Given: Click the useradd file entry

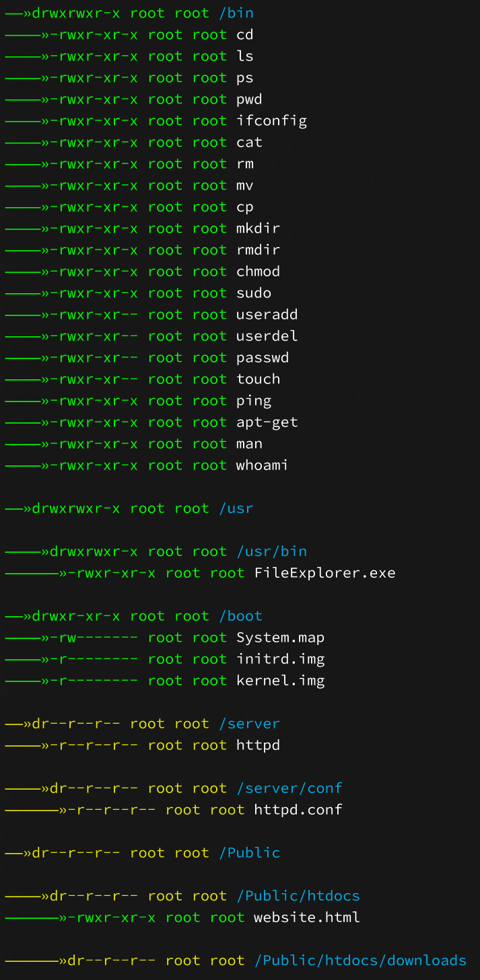Looking at the screenshot, I should click(x=267, y=315).
